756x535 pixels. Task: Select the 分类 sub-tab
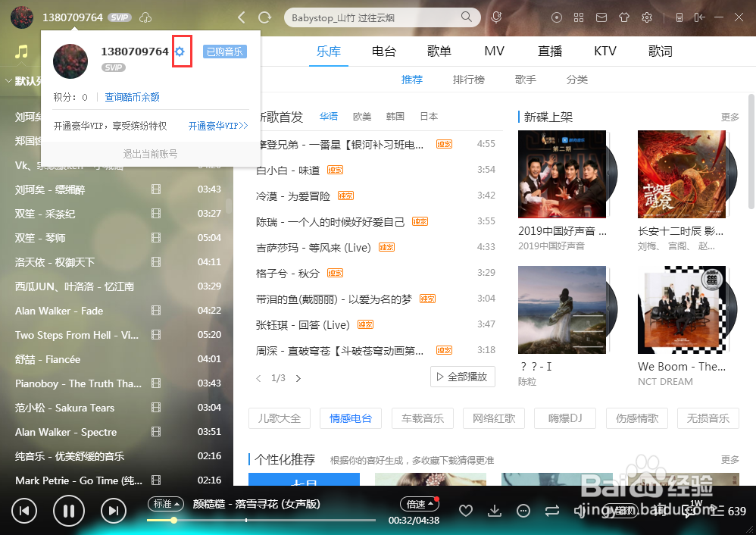coord(576,80)
